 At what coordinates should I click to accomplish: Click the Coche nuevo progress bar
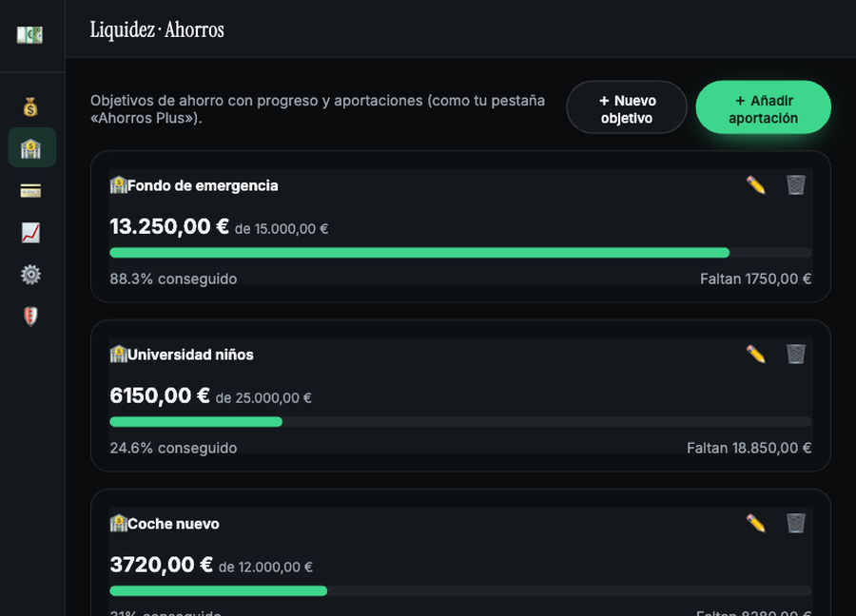pos(460,591)
